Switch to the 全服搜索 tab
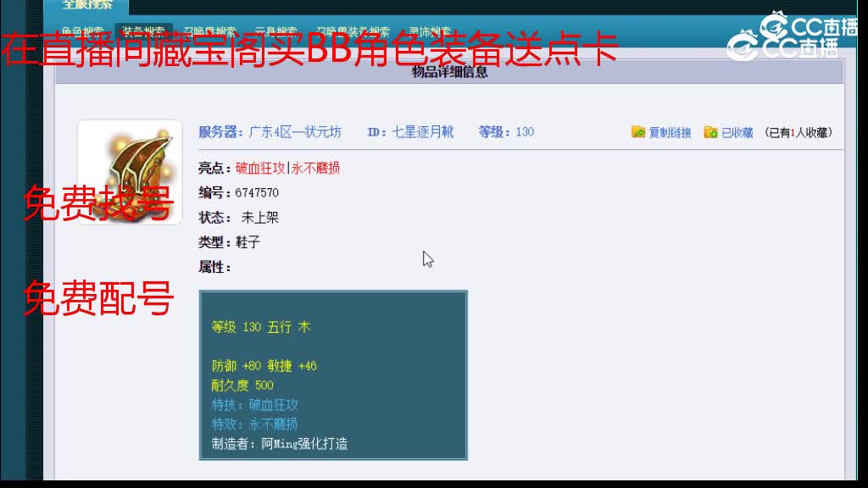This screenshot has height=488, width=868. point(88,6)
